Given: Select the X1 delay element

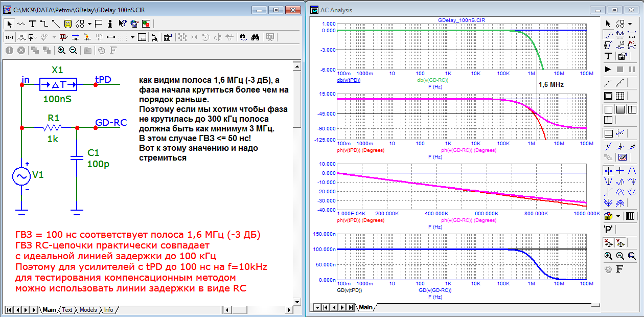Looking at the screenshot, I should 58,84.
